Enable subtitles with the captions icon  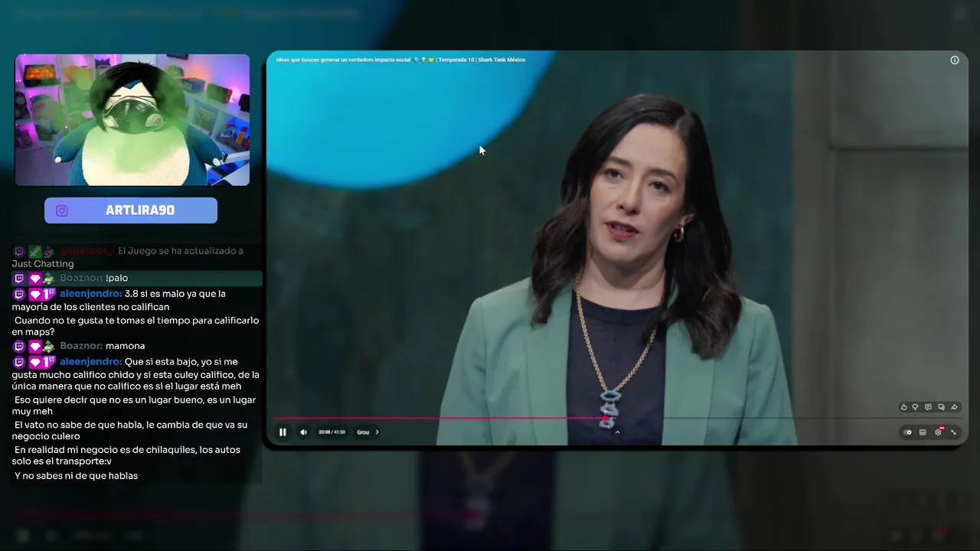(923, 432)
